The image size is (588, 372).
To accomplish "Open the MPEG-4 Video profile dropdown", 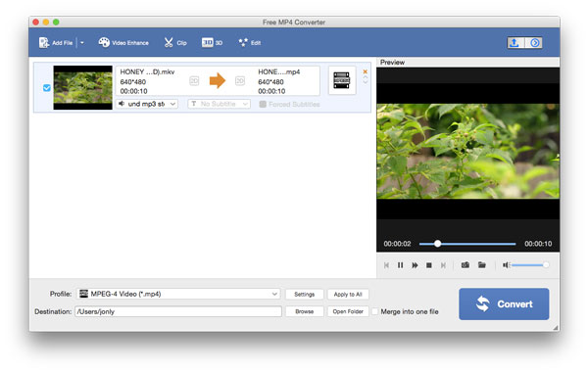I will point(178,294).
